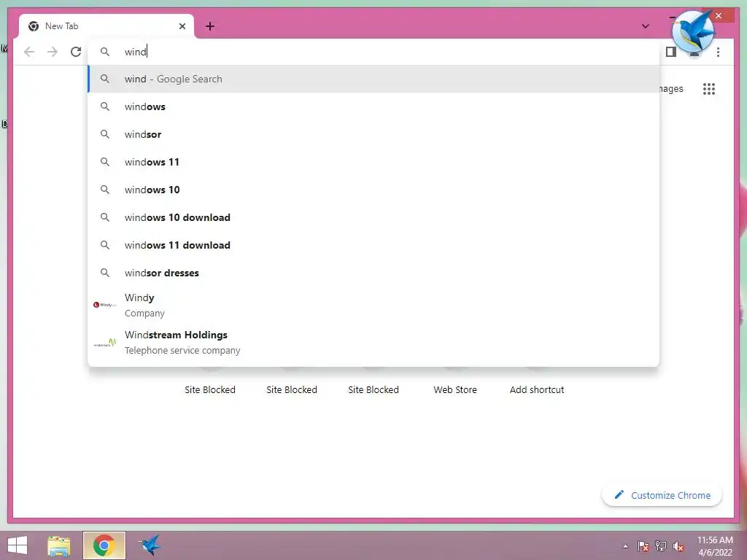747x560 pixels.
Task: Open the hummingbird app in taskbar
Action: pyautogui.click(x=150, y=545)
